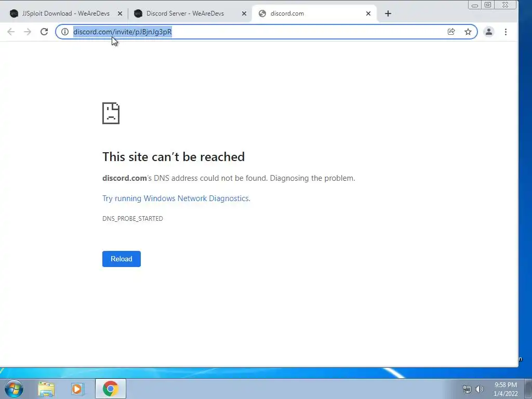The image size is (532, 399).
Task: Open the volume speaker tray icon
Action: click(480, 389)
